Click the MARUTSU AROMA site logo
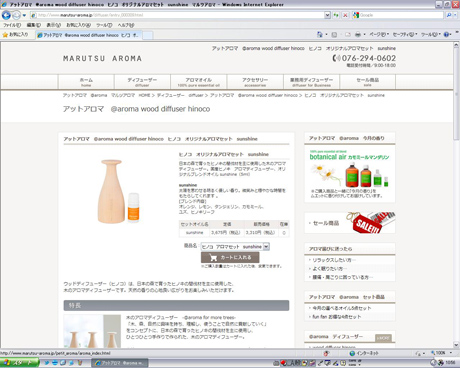Screen dimensions: 460x368 pyautogui.click(x=102, y=59)
